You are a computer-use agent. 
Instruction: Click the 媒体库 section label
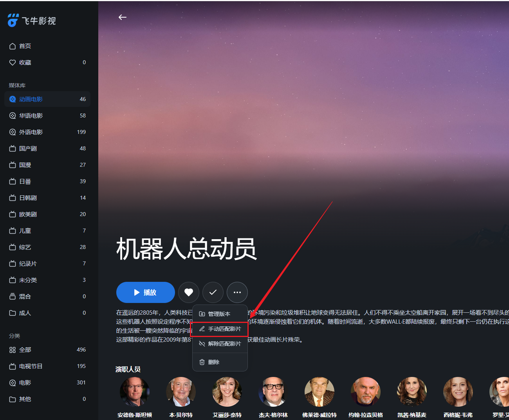tap(17, 85)
